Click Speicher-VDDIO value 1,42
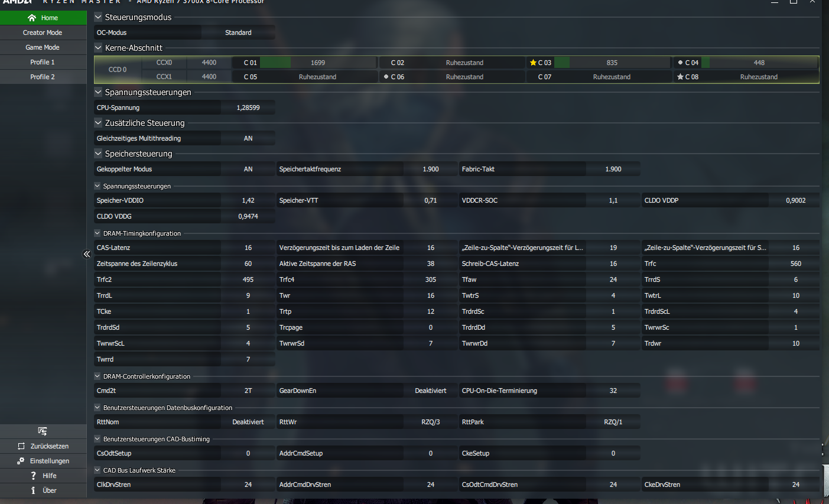This screenshot has width=829, height=504. [248, 200]
